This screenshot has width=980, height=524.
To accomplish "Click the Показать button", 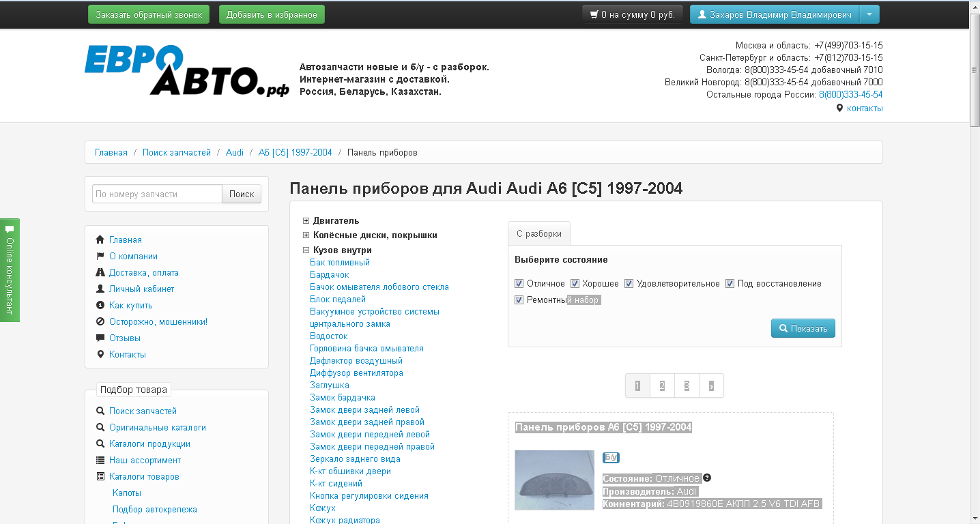I will 803,328.
